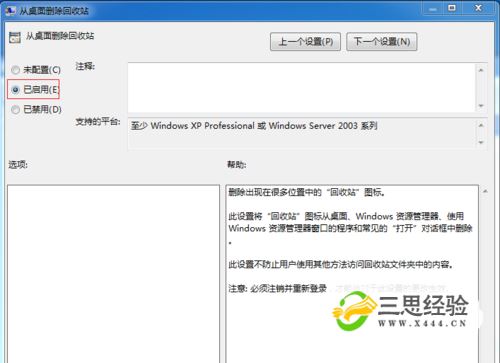The image size is (500, 363).
Task: Click the supported platform scroll up arrow
Action: click(481, 125)
